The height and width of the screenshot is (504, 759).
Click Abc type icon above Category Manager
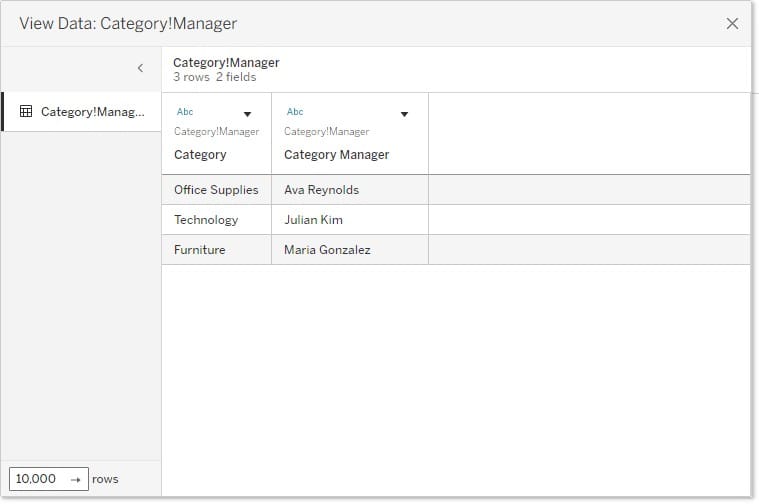click(x=295, y=112)
